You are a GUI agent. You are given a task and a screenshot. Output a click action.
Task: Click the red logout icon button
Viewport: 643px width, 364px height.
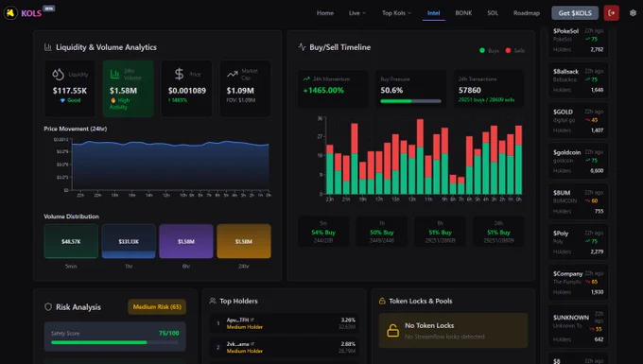[x=612, y=13]
